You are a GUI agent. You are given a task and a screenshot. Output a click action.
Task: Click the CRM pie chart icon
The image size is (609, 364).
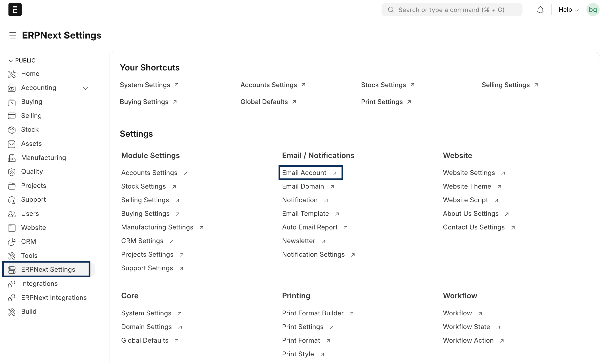pos(12,242)
